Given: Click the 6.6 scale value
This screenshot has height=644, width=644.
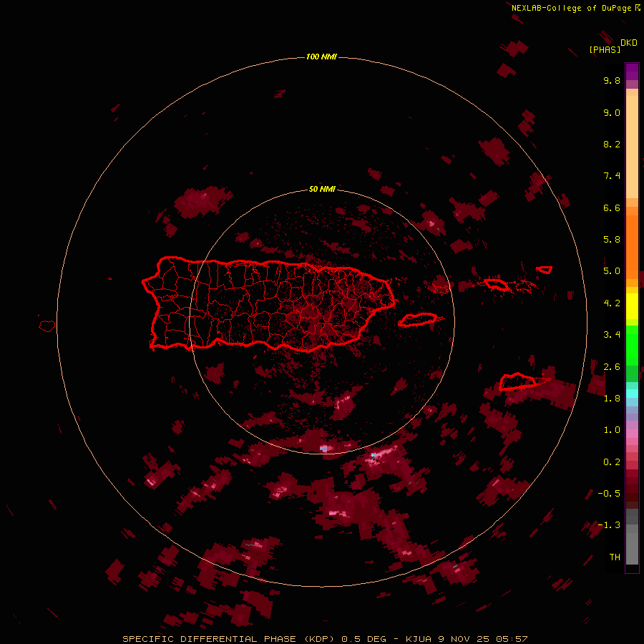Looking at the screenshot, I should tap(612, 208).
